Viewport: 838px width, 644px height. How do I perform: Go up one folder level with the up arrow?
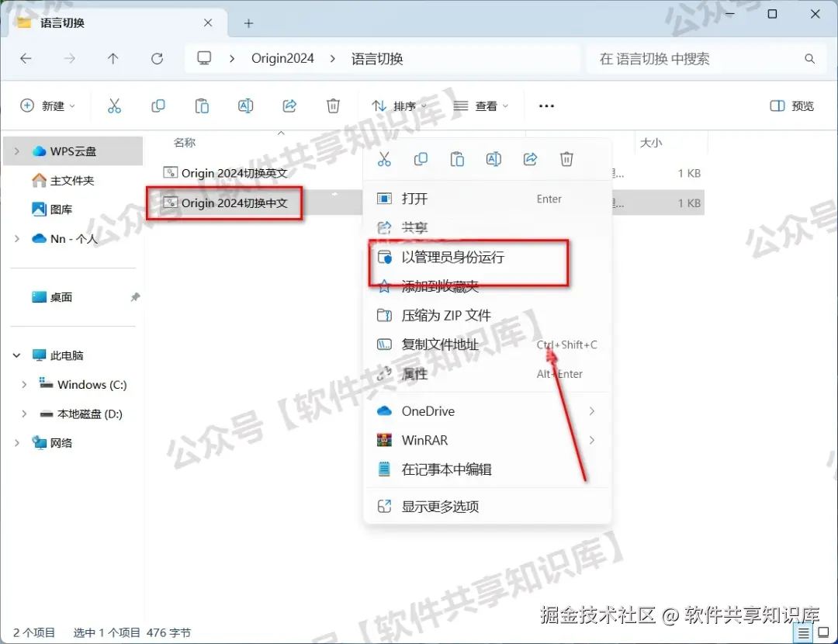point(113,58)
